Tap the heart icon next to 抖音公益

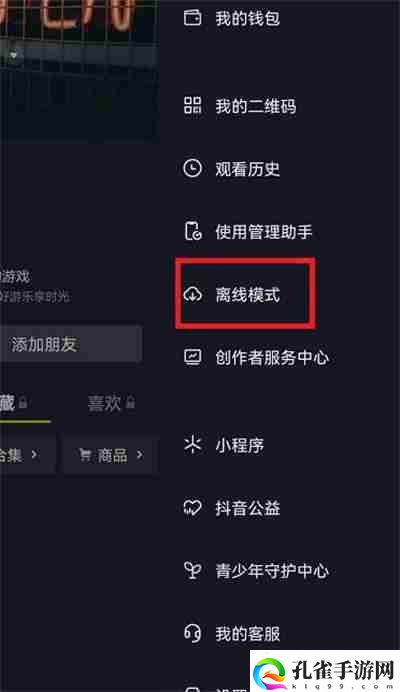click(x=192, y=508)
